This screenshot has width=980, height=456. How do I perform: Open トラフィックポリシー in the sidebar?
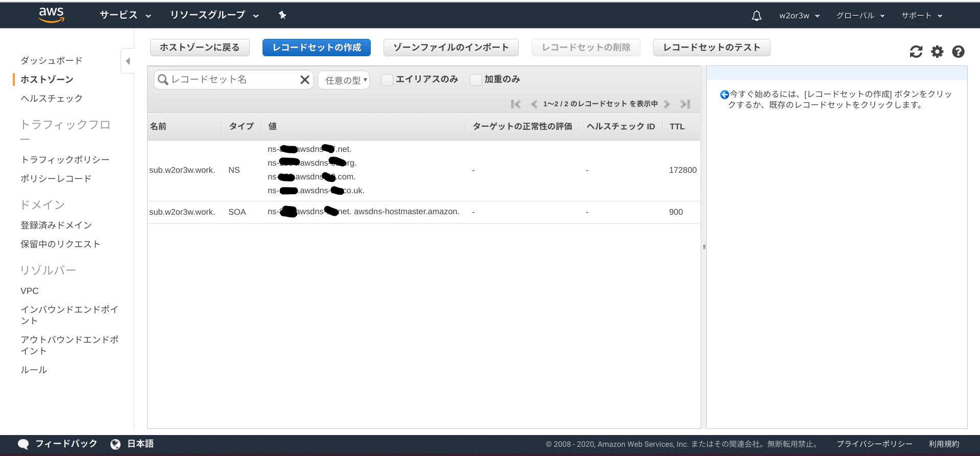tap(65, 159)
